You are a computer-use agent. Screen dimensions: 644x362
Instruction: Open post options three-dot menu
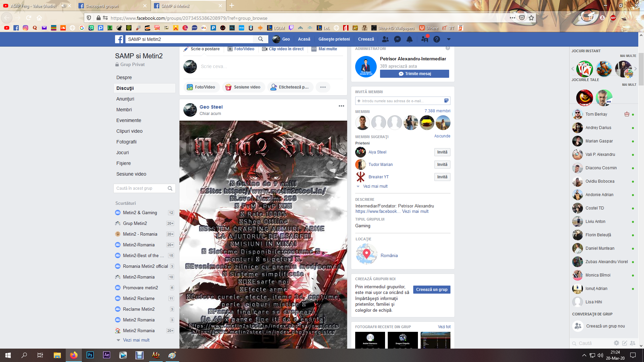[x=341, y=106]
